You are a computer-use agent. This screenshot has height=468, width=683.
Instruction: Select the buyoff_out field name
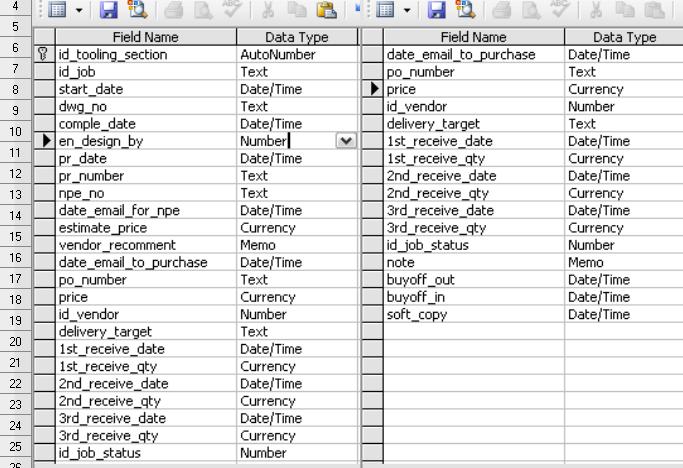[420, 280]
